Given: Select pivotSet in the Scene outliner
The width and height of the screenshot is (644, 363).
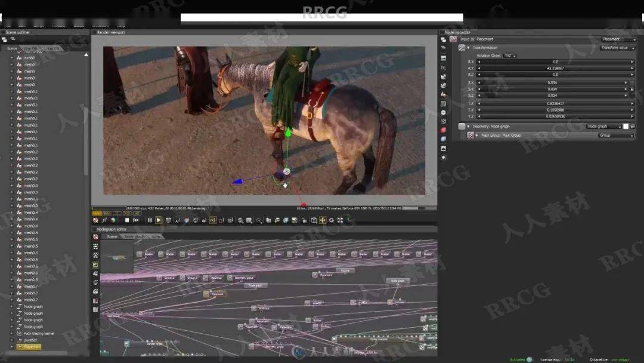Looking at the screenshot, I should point(30,340).
